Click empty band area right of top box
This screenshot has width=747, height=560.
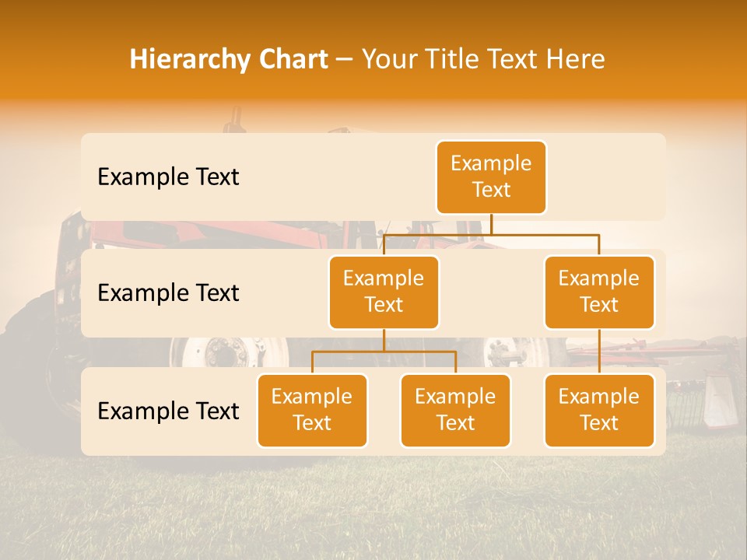click(x=607, y=177)
